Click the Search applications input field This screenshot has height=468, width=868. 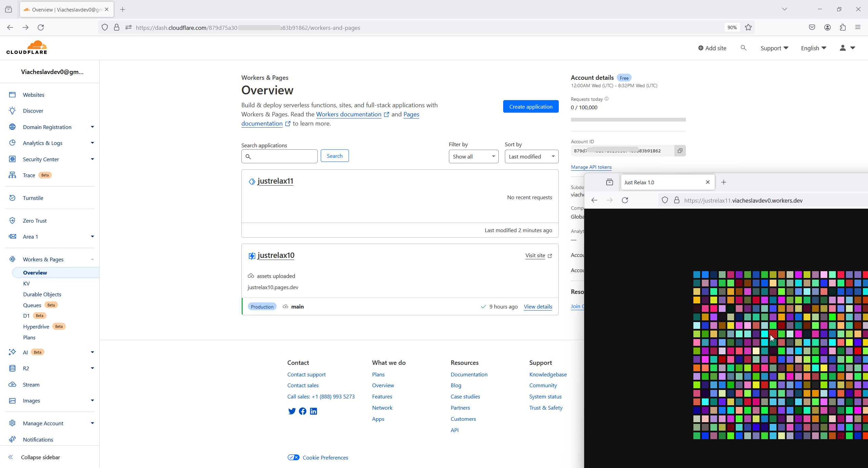tap(283, 156)
